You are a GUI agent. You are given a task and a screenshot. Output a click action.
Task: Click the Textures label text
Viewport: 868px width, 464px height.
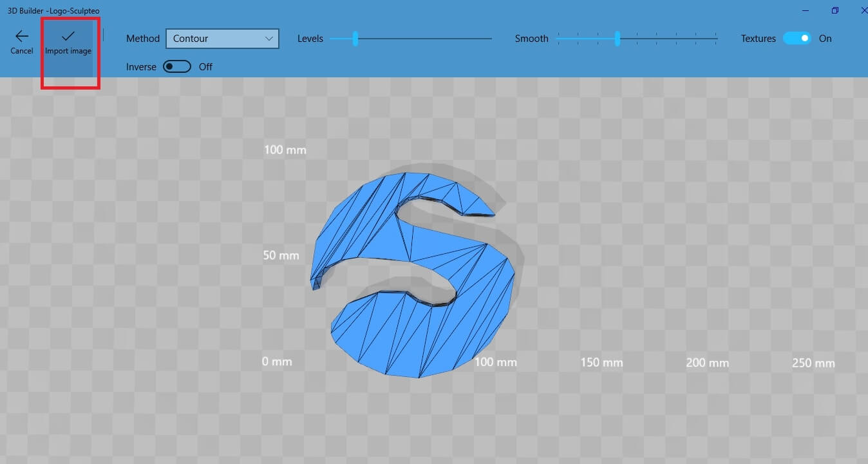(759, 39)
